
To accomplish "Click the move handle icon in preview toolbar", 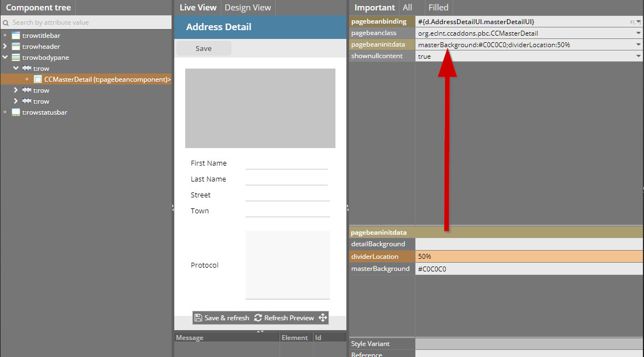I will 323,318.
